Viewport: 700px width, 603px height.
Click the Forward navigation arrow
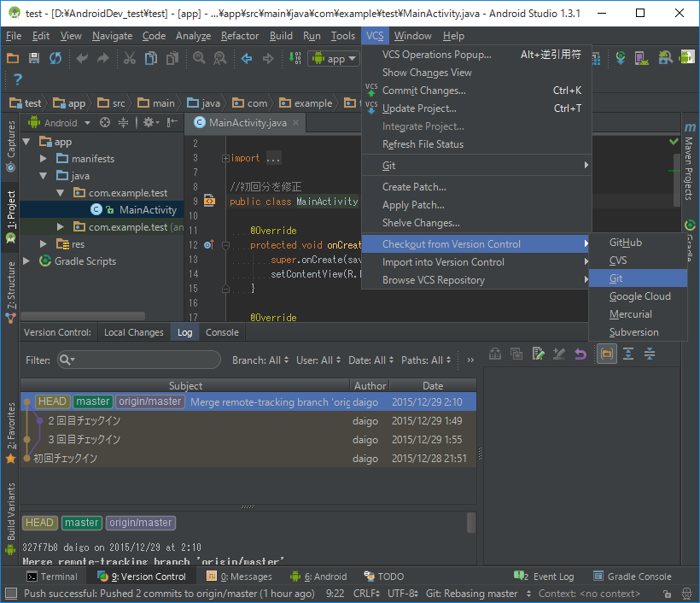(x=268, y=58)
